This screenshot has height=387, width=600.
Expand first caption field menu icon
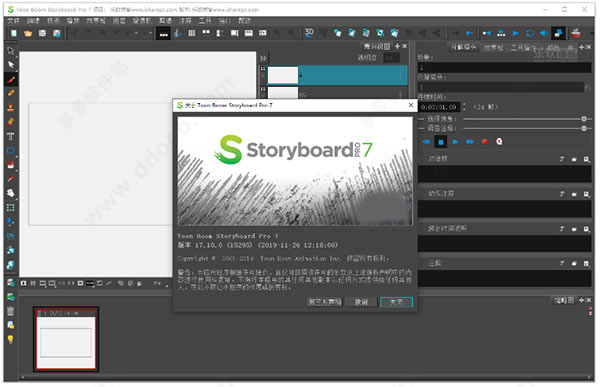[586, 159]
